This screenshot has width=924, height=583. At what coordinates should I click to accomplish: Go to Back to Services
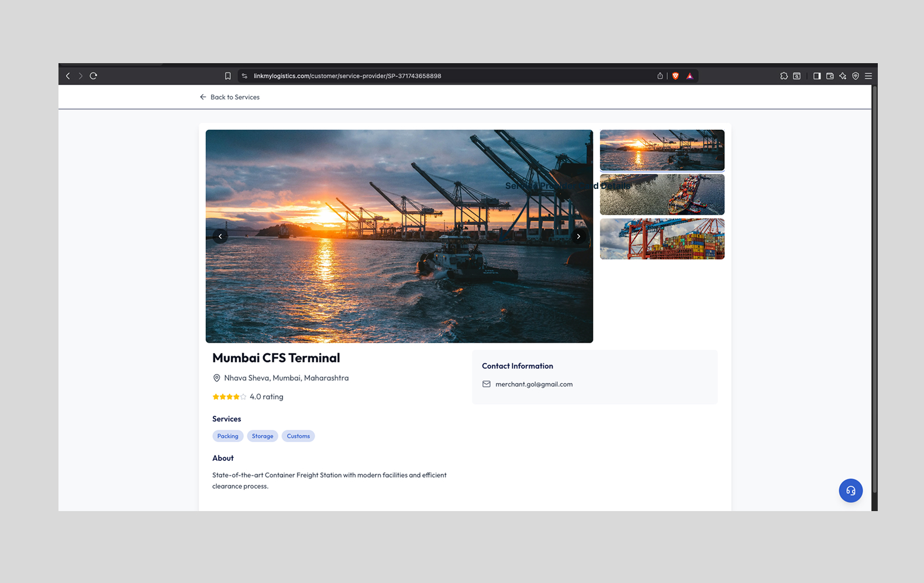[x=230, y=97]
